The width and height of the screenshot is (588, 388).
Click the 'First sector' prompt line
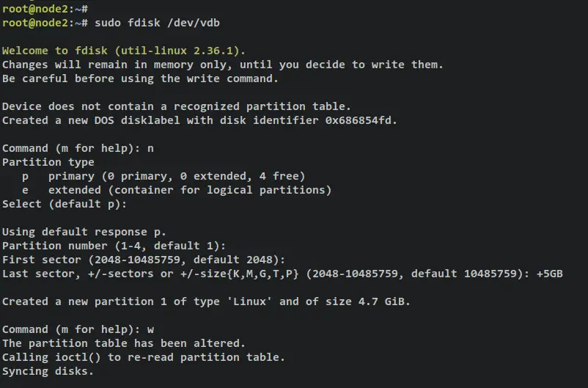144,260
